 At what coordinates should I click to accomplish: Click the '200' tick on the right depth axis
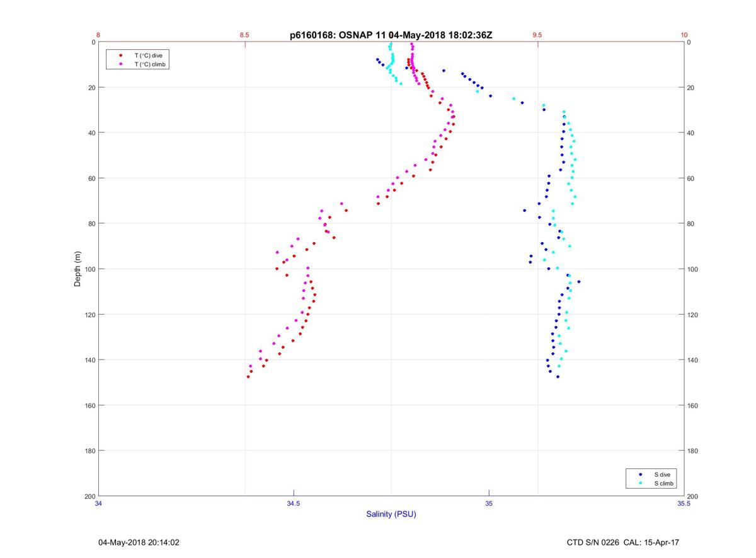pos(693,496)
